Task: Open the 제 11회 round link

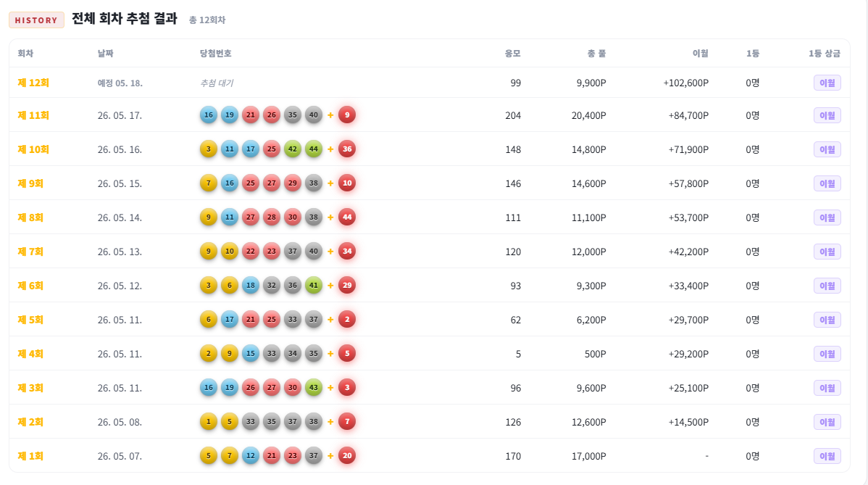Action: pyautogui.click(x=33, y=115)
